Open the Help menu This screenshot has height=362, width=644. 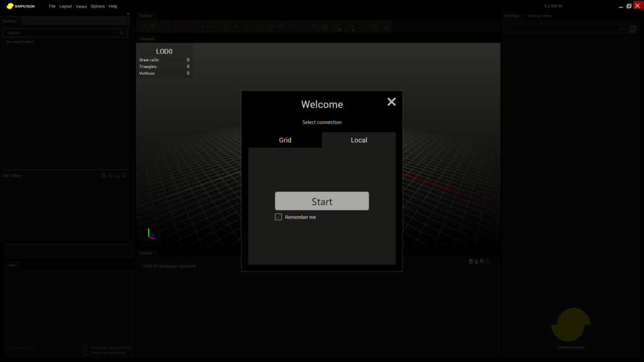[113, 6]
